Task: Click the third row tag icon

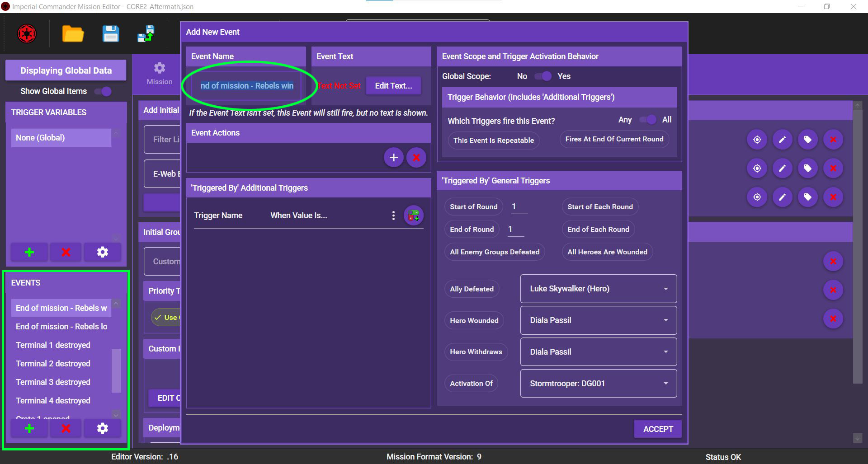Action: coord(808,197)
